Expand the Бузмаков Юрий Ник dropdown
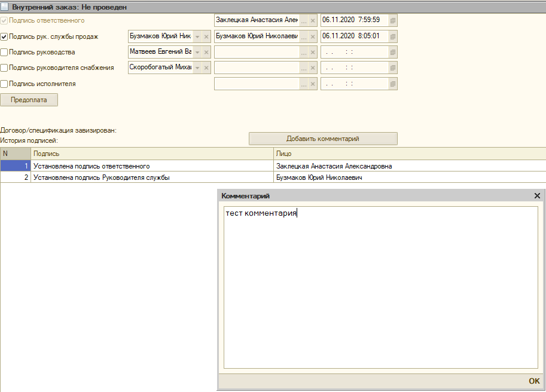Viewport: 546px width, 392px height. 197,36
